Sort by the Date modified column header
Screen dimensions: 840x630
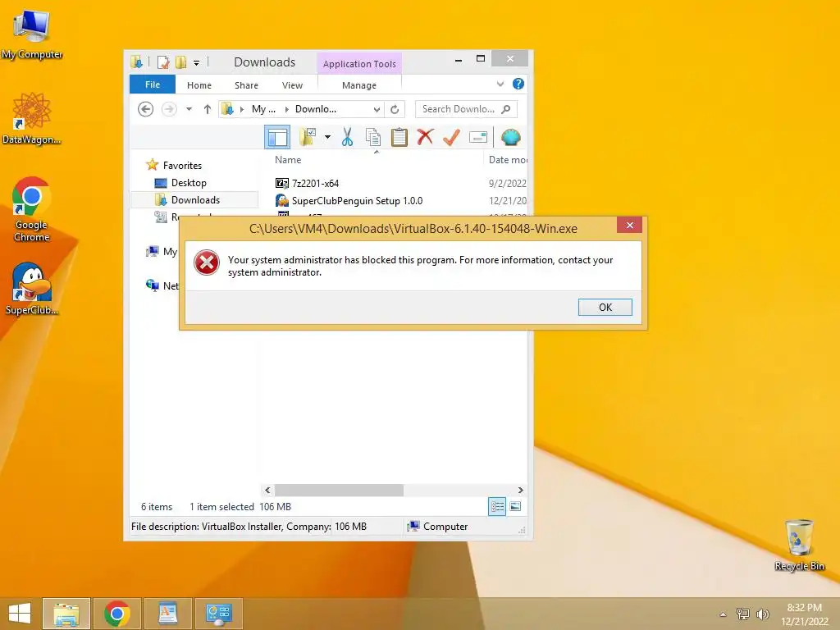point(508,160)
